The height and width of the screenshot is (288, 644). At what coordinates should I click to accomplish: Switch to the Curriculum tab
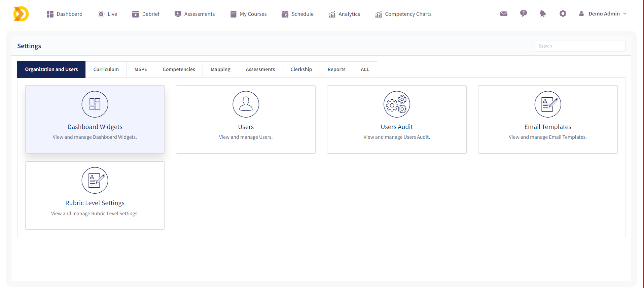click(x=106, y=69)
